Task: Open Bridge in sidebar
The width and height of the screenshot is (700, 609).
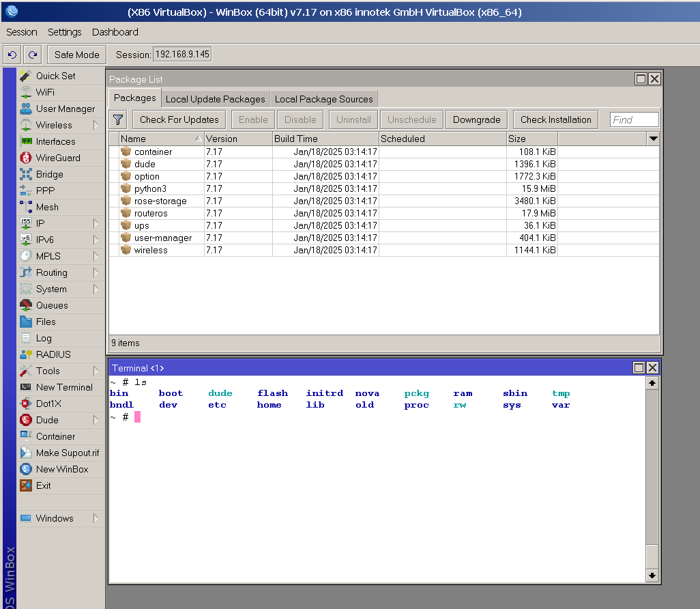Action: [x=61, y=174]
